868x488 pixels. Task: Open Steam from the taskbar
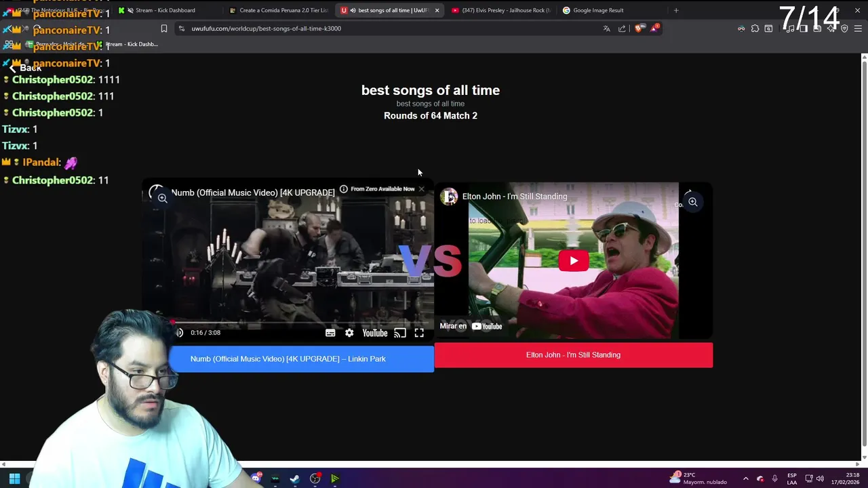[294, 479]
